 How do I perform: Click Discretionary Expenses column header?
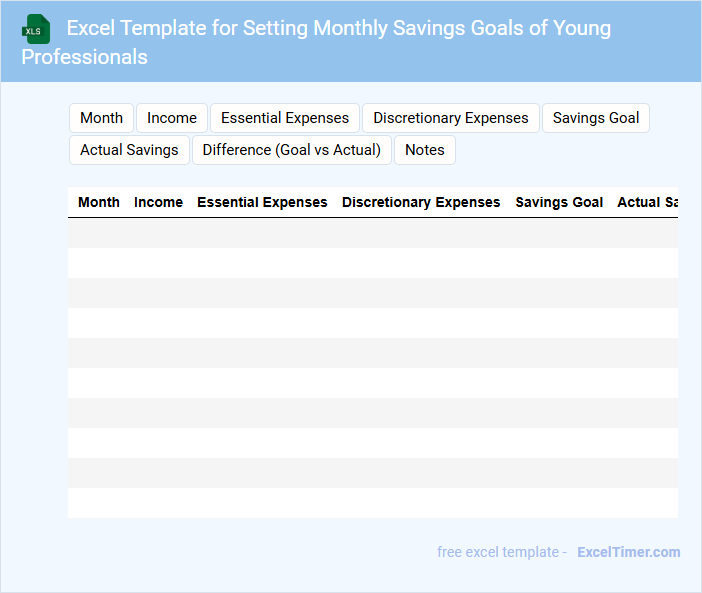tap(421, 202)
